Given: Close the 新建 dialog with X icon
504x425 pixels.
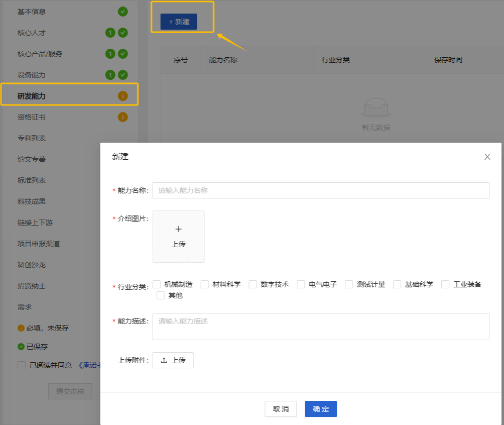Looking at the screenshot, I should click(x=487, y=157).
